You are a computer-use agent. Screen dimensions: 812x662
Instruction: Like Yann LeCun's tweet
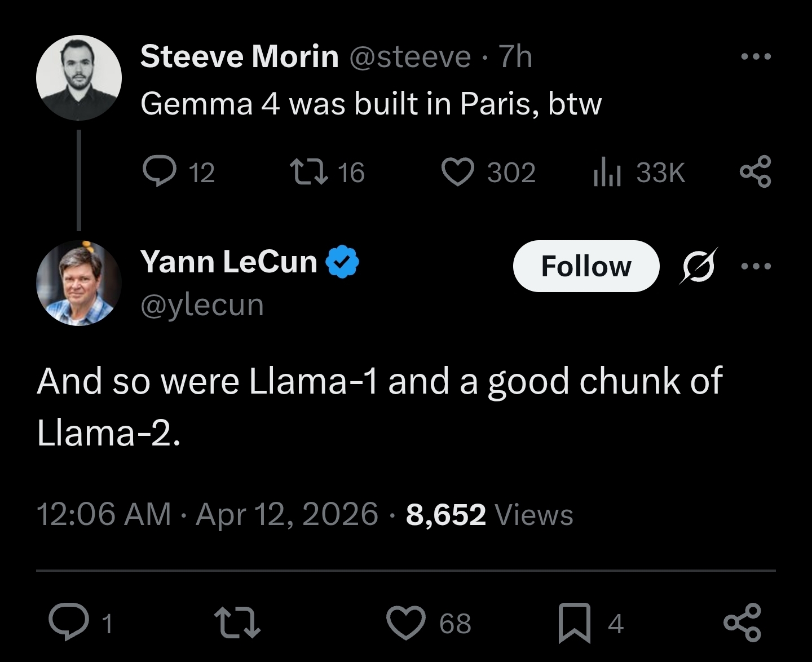406,623
